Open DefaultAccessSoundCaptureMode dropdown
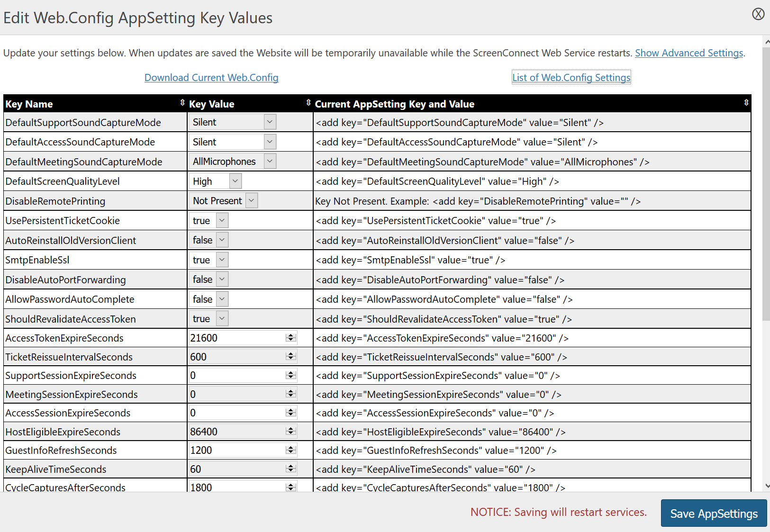Viewport: 770px width, 532px height. click(x=233, y=142)
